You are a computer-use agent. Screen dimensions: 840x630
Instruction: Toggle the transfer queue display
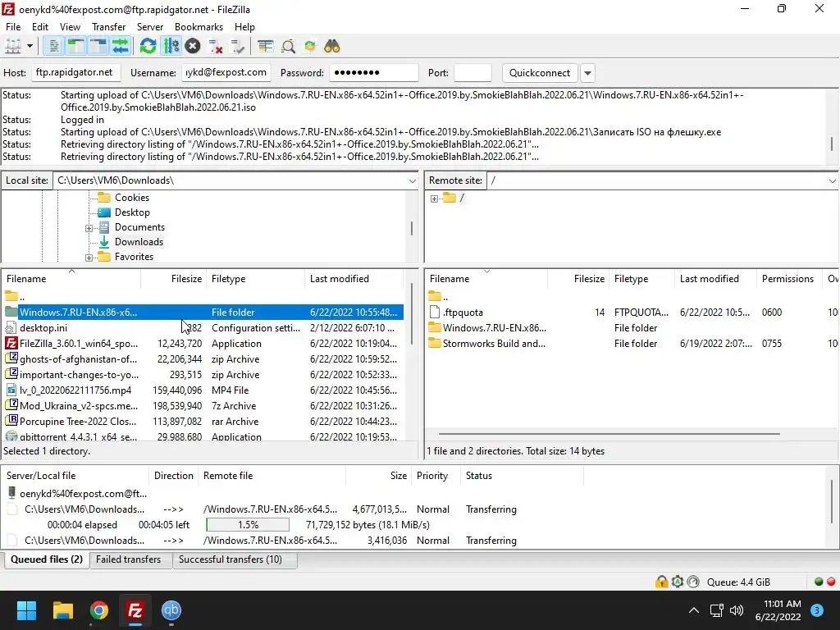click(x=121, y=47)
